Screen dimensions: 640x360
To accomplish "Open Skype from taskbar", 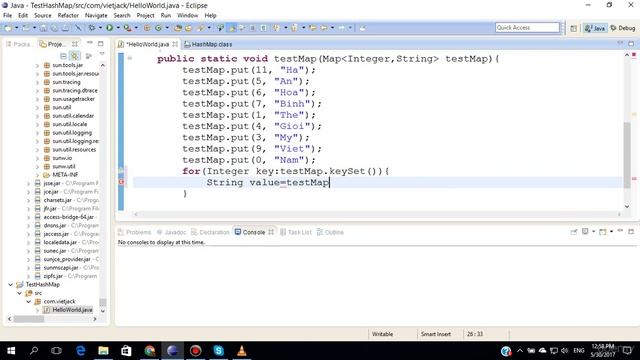I will point(218,350).
